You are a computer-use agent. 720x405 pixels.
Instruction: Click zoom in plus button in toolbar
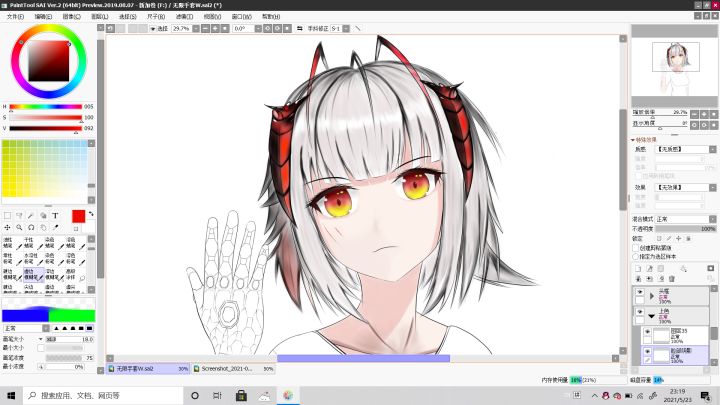pyautogui.click(x=215, y=28)
